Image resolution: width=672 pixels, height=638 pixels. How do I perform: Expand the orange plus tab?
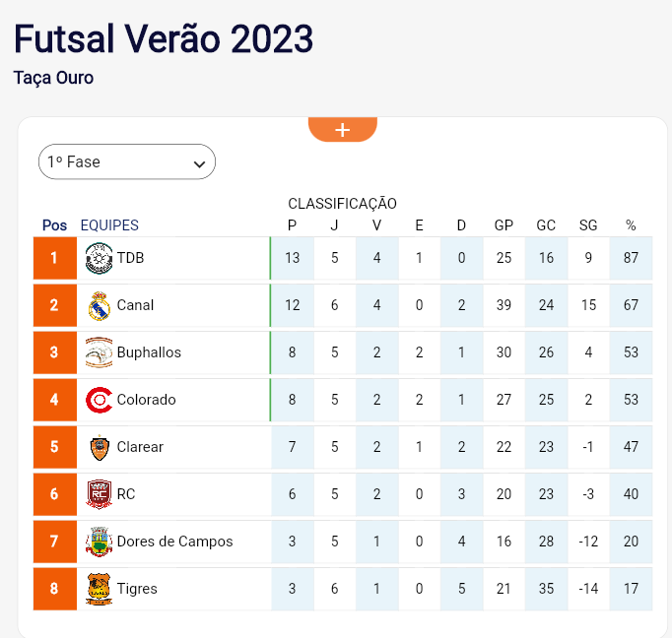point(343,129)
